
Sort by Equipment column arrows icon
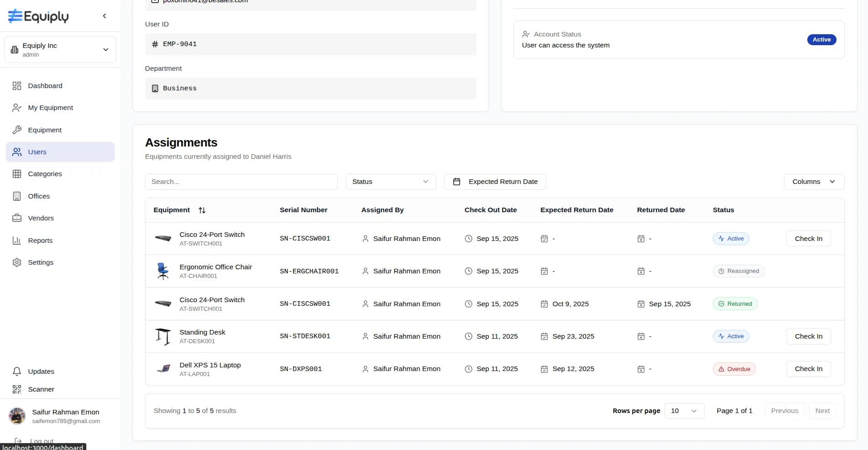click(202, 210)
